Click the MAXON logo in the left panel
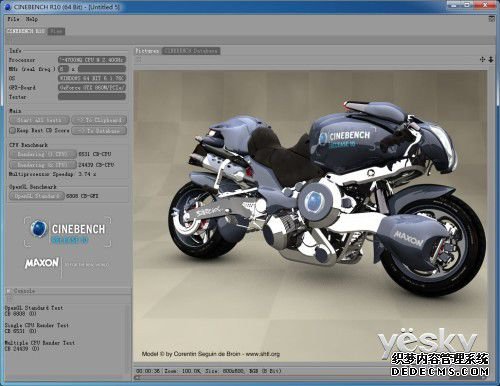Viewport: 500px width, 386px height. [x=42, y=263]
